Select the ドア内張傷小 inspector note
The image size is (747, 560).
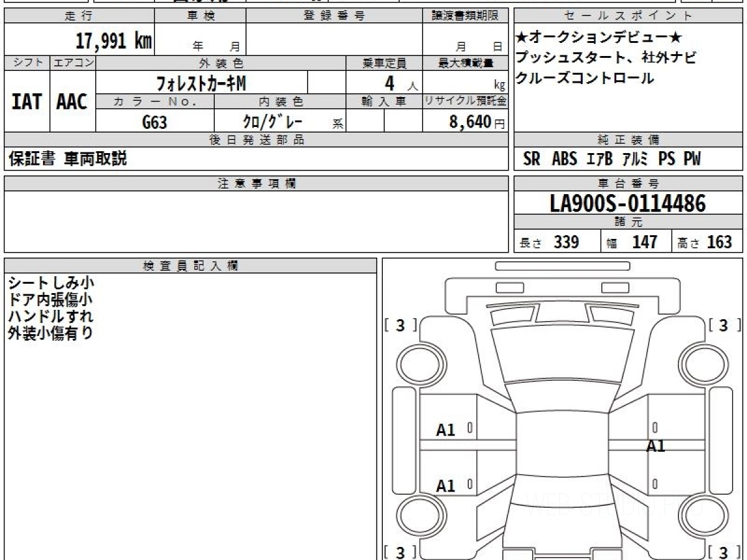(52, 300)
